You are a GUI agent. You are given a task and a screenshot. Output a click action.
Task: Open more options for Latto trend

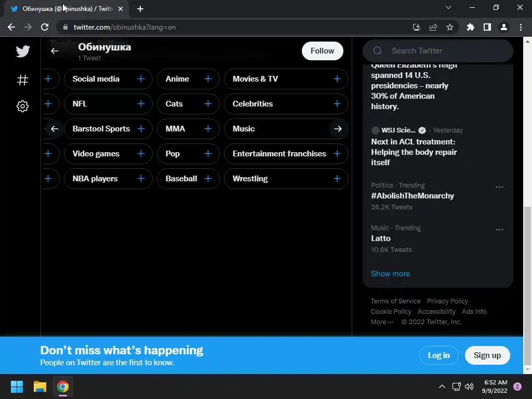click(x=499, y=230)
